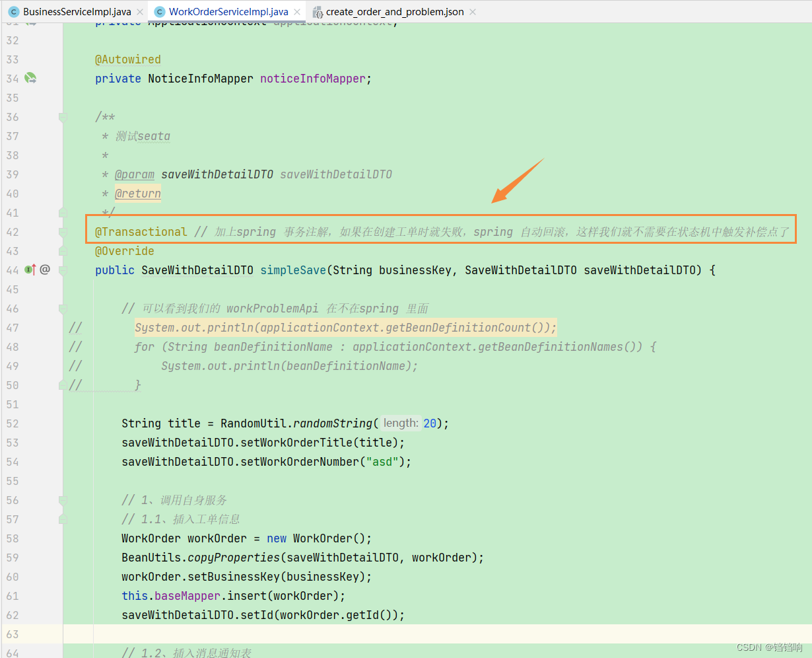Collapse the comment block starting line 46
The width and height of the screenshot is (812, 658).
tap(63, 309)
